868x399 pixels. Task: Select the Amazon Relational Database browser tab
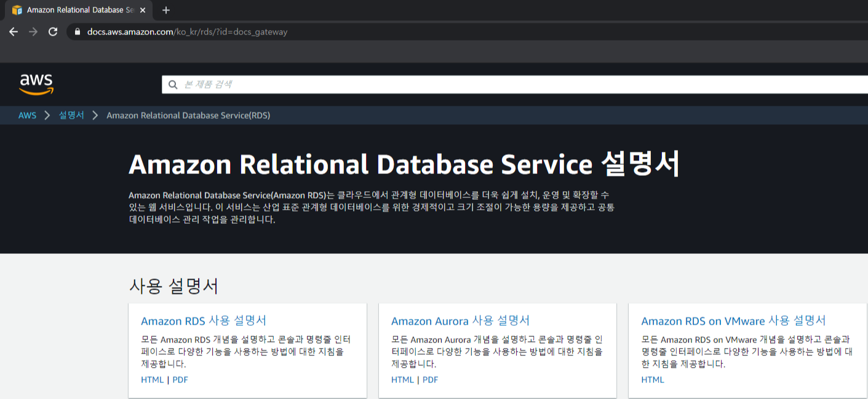click(x=78, y=10)
